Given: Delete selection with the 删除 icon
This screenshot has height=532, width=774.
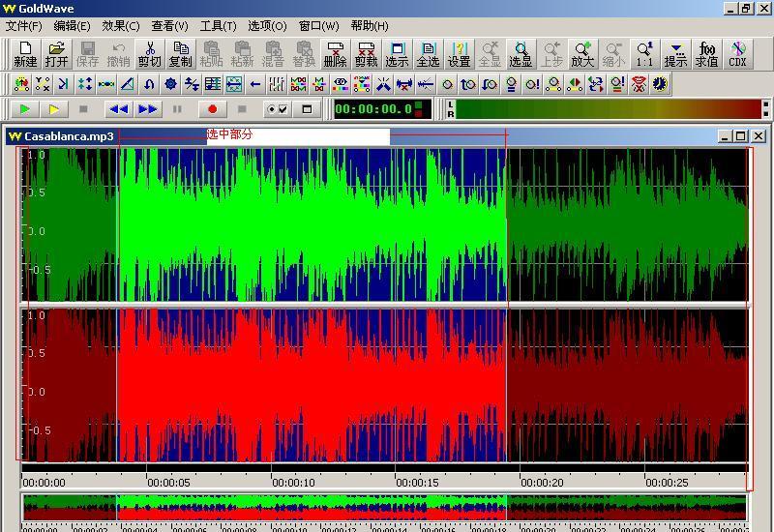Looking at the screenshot, I should coord(335,54).
